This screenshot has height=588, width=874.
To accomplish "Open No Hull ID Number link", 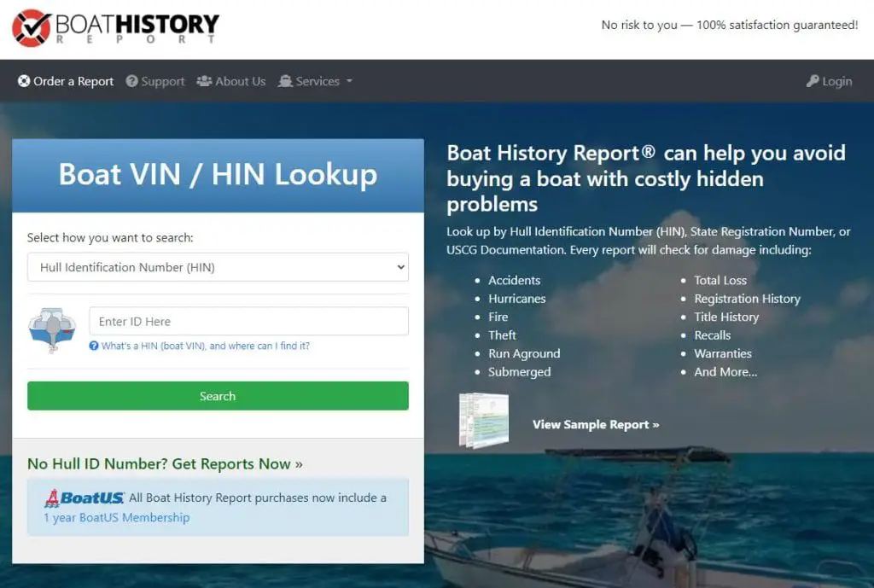I will coord(165,463).
